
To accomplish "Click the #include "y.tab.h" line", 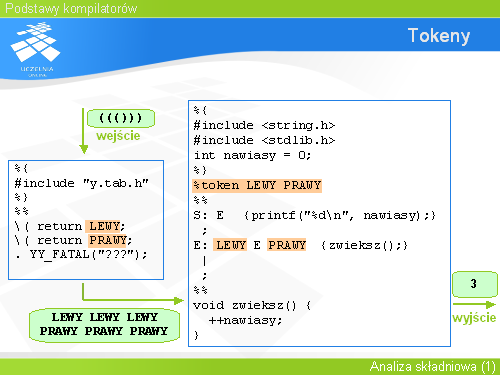I will (x=81, y=183).
